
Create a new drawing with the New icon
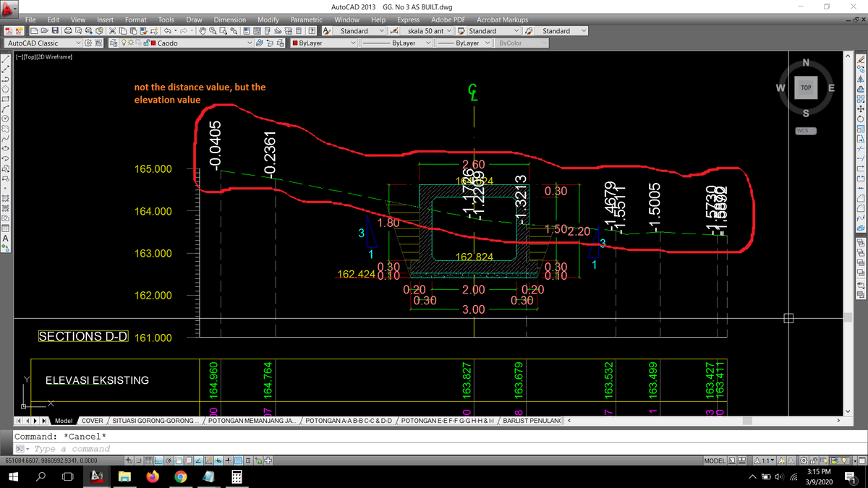[x=34, y=31]
